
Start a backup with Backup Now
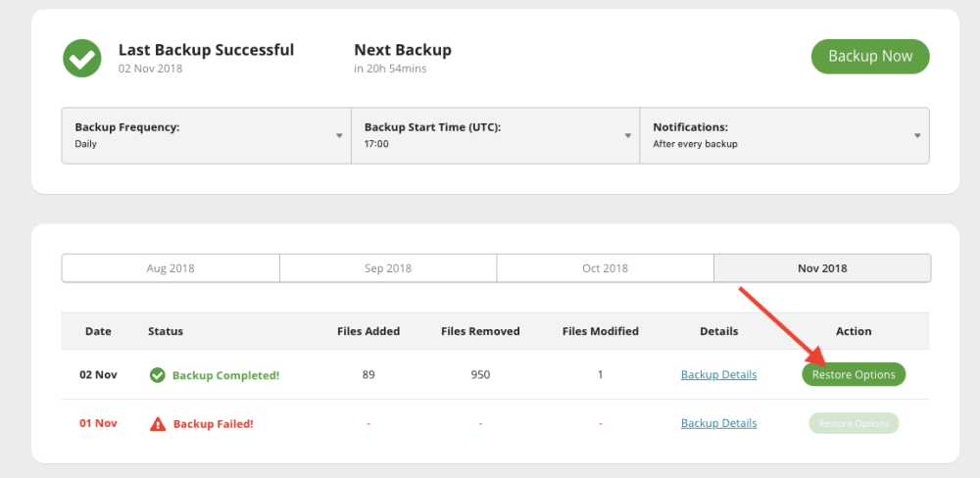[870, 56]
